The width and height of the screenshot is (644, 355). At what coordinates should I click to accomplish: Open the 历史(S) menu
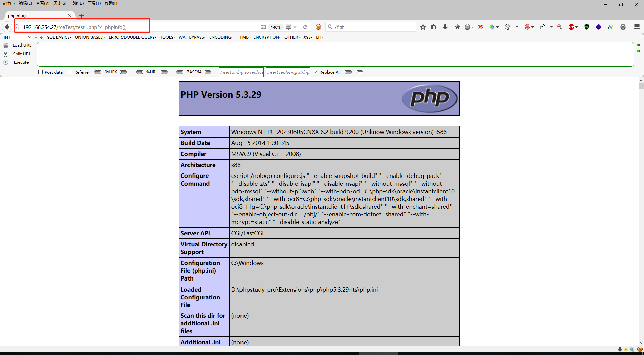[60, 3]
